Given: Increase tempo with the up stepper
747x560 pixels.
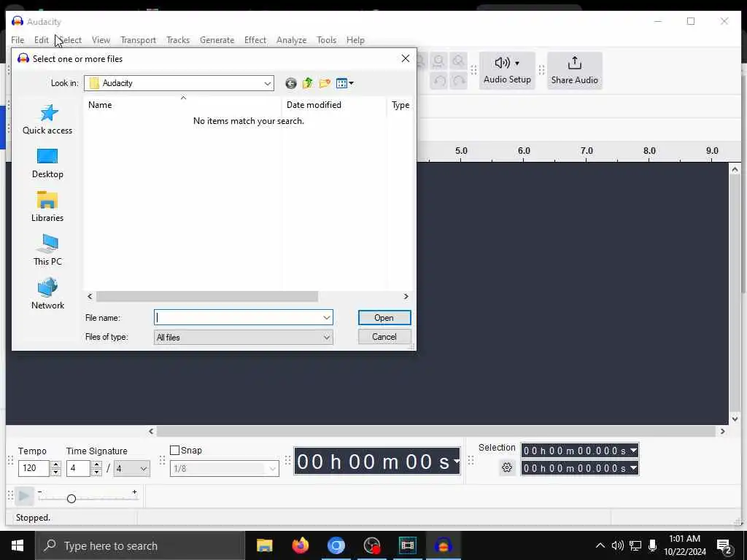Looking at the screenshot, I should [x=55, y=464].
